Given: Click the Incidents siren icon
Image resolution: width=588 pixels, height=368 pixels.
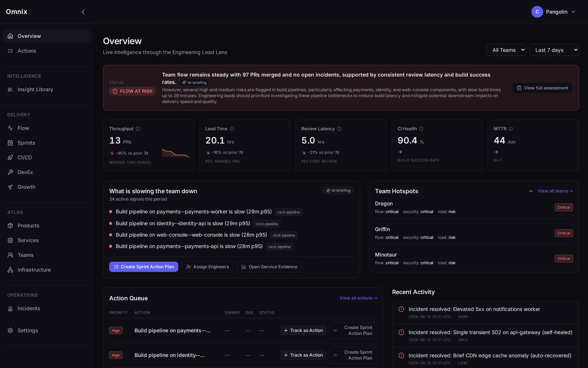Looking at the screenshot, I should (x=10, y=308).
